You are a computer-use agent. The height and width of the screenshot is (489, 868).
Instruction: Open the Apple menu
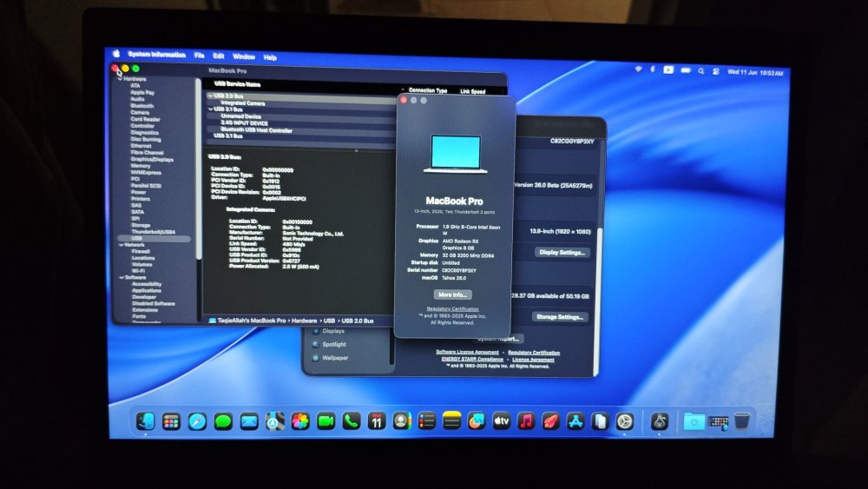pos(116,54)
